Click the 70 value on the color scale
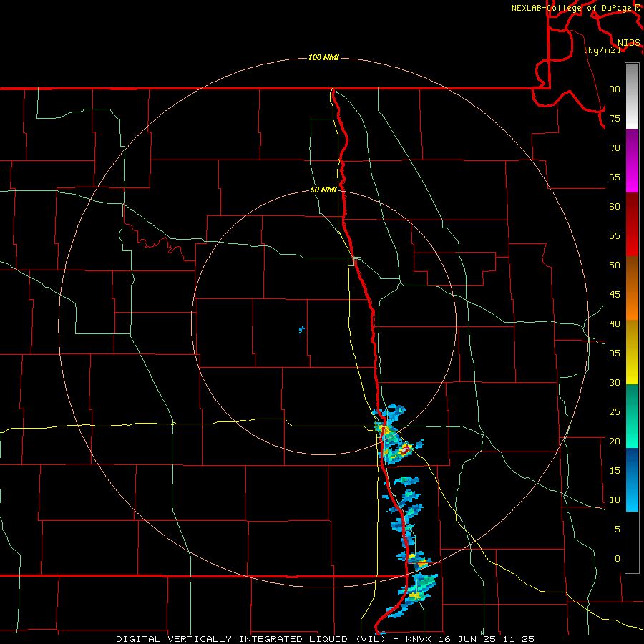The image size is (644, 644). pos(615,148)
